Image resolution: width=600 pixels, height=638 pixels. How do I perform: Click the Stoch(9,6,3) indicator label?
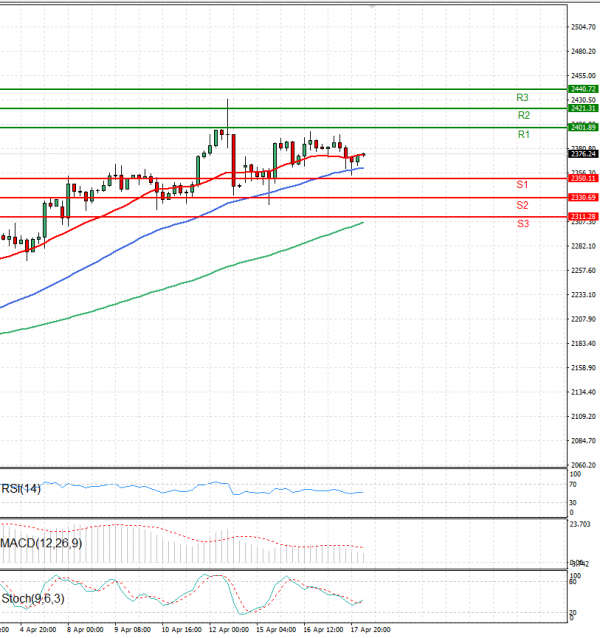(33, 599)
